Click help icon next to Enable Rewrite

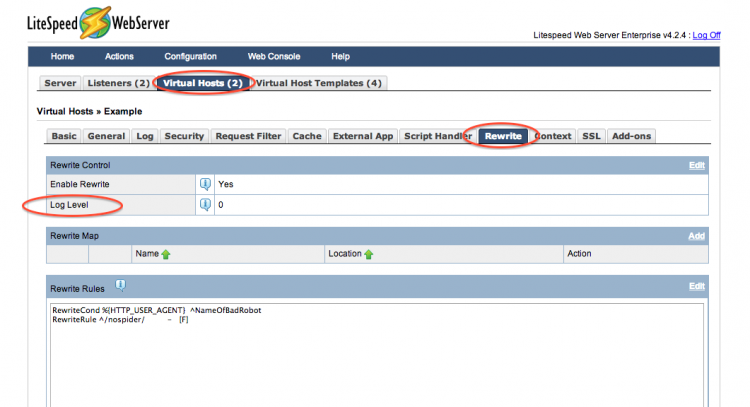click(x=205, y=185)
